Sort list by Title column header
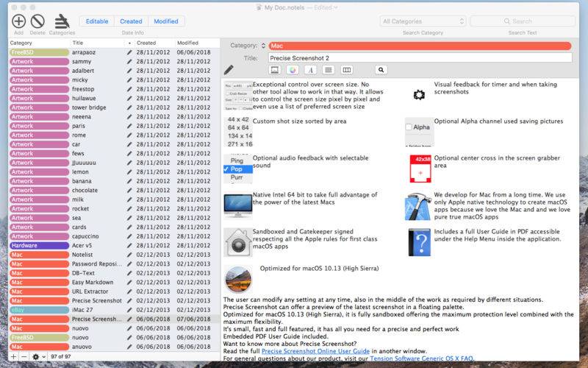This screenshot has width=588, height=368. [x=98, y=43]
